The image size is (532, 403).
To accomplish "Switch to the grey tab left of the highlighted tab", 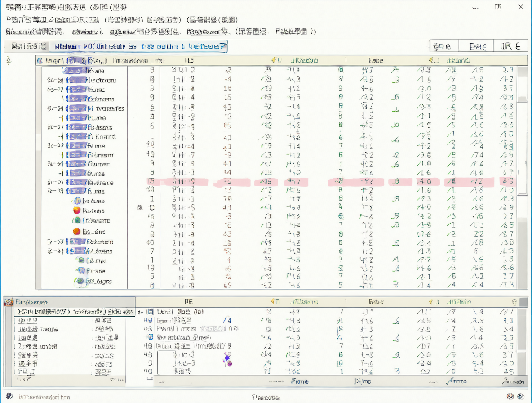I will (27, 46).
